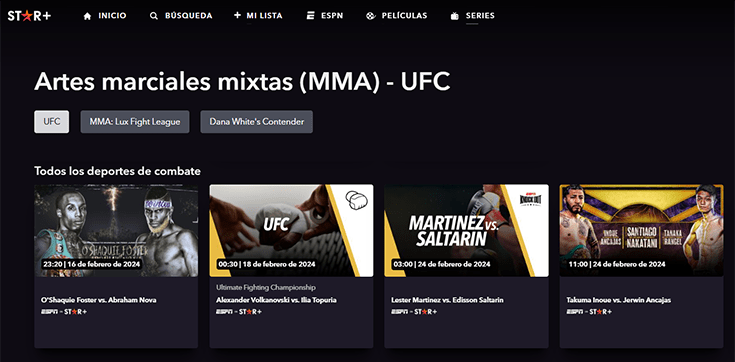The height and width of the screenshot is (362, 735).
Task: Select the UFC filter button
Action: coord(52,122)
